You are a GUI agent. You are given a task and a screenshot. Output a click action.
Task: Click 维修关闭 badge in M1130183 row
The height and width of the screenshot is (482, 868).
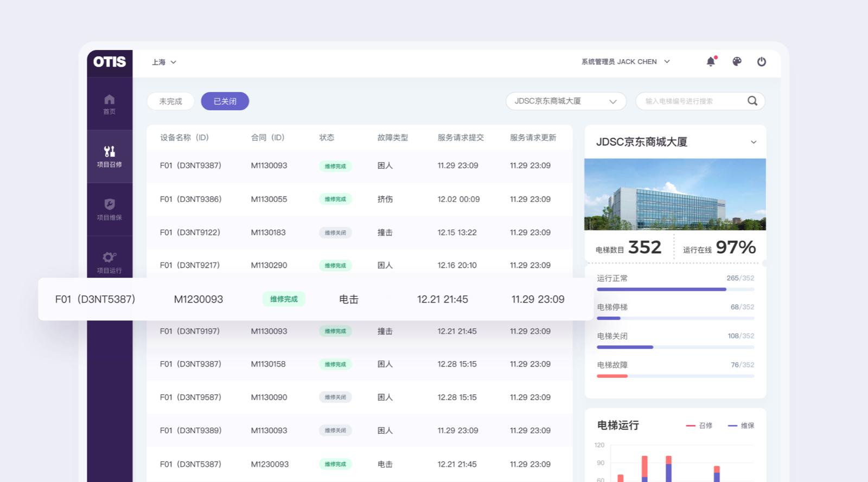point(335,233)
